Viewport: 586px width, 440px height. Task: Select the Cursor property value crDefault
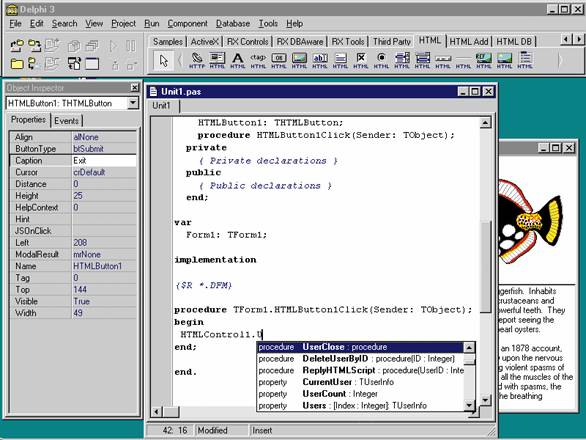104,172
